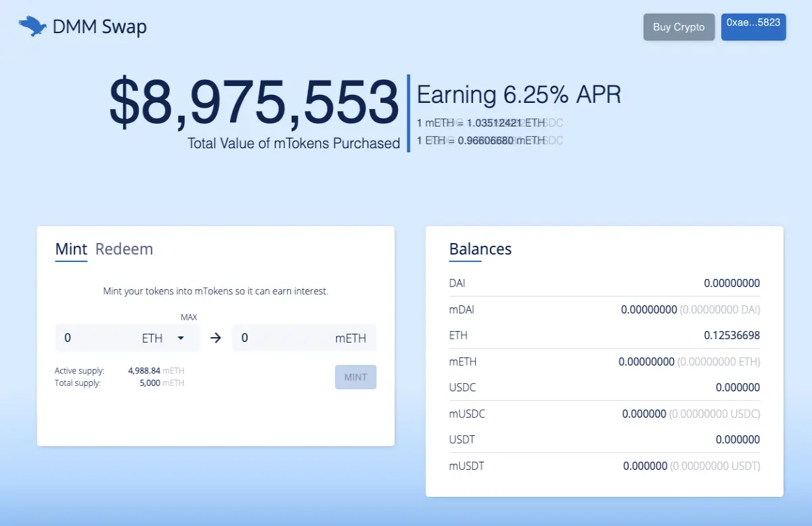812x526 pixels.
Task: Switch to the Mint tab
Action: (x=71, y=249)
